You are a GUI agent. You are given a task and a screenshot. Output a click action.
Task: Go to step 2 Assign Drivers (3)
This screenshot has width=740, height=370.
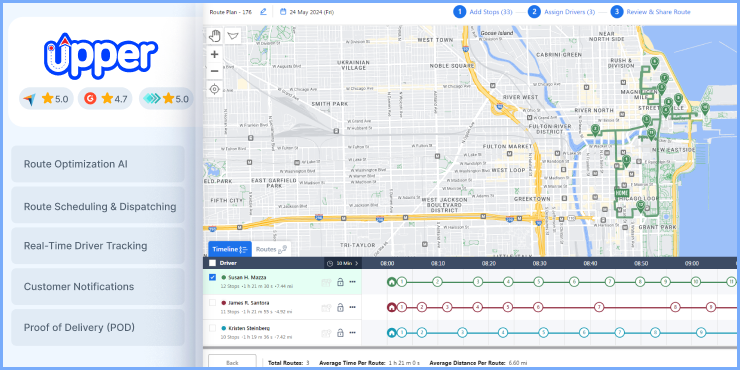coord(562,12)
